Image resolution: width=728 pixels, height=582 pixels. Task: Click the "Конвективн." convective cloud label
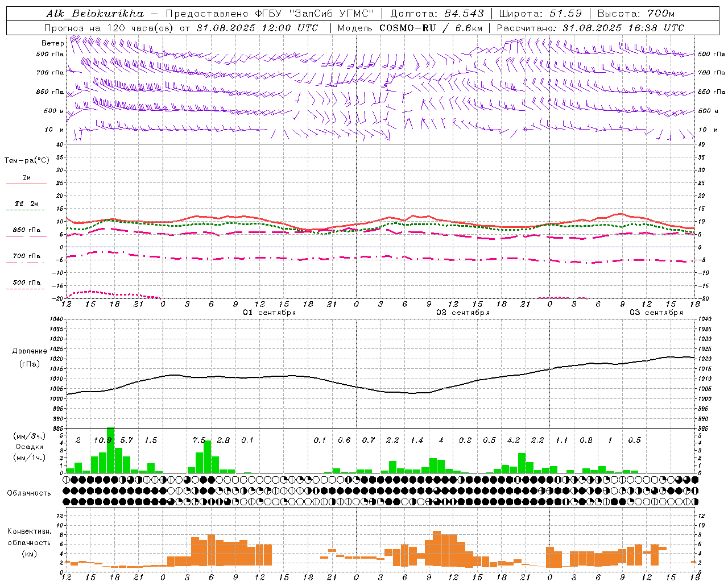pyautogui.click(x=29, y=531)
